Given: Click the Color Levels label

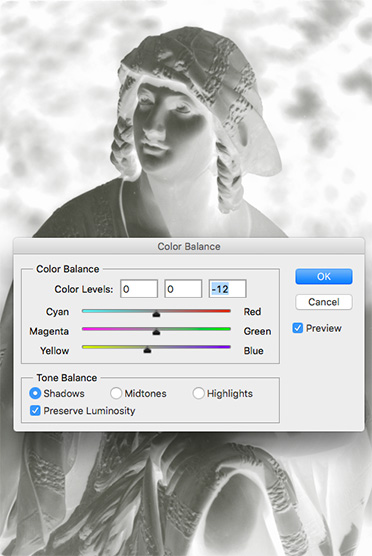Looking at the screenshot, I should click(84, 289).
